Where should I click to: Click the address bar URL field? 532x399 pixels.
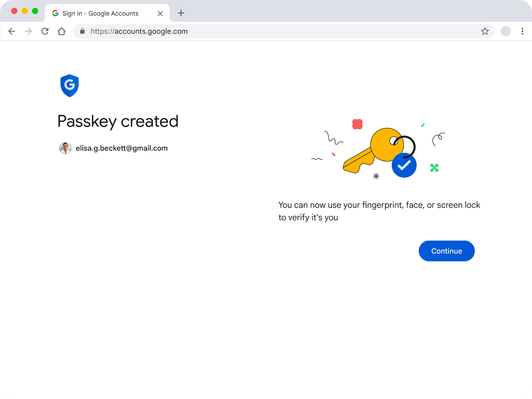click(139, 31)
